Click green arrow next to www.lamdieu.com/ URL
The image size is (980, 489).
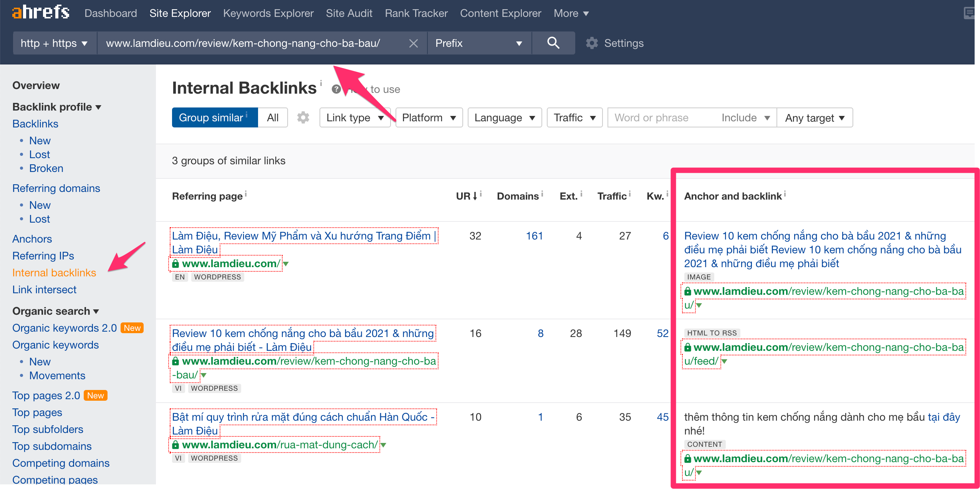click(x=286, y=264)
